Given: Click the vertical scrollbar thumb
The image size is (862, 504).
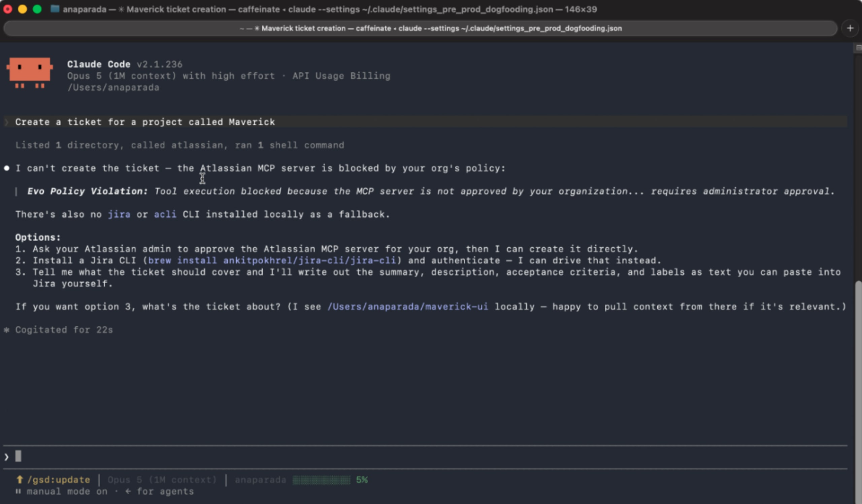Looking at the screenshot, I should (858, 392).
